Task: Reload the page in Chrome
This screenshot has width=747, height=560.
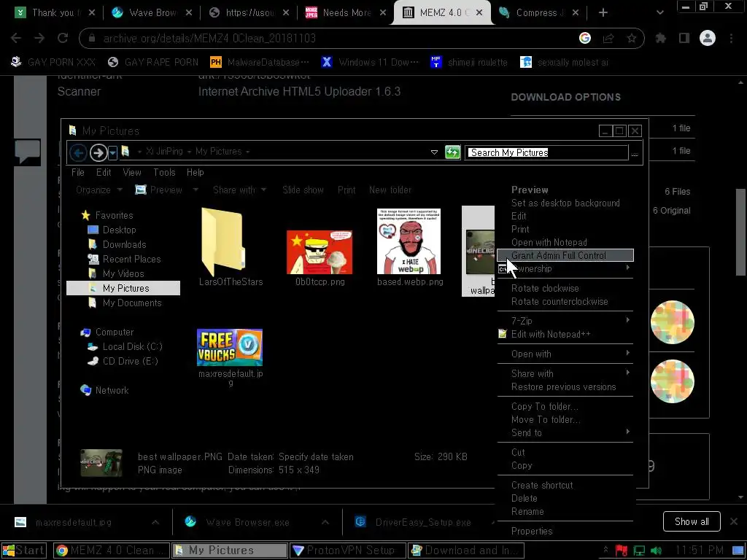Action: click(63, 38)
